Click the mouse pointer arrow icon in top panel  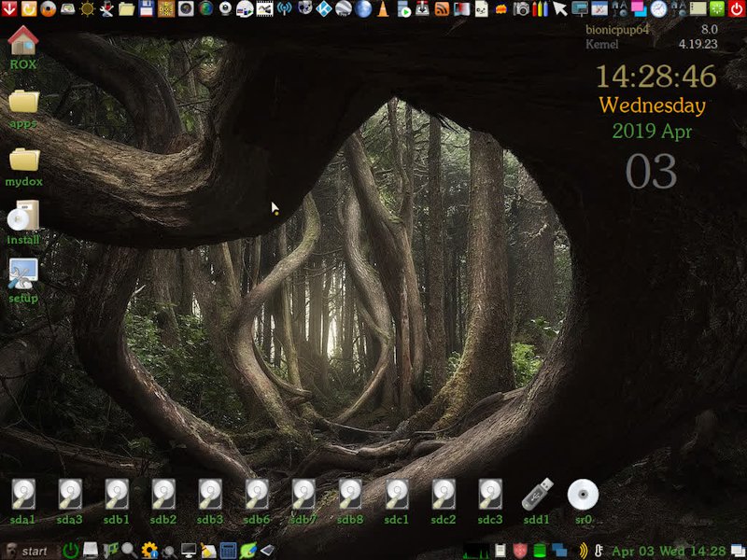click(559, 8)
